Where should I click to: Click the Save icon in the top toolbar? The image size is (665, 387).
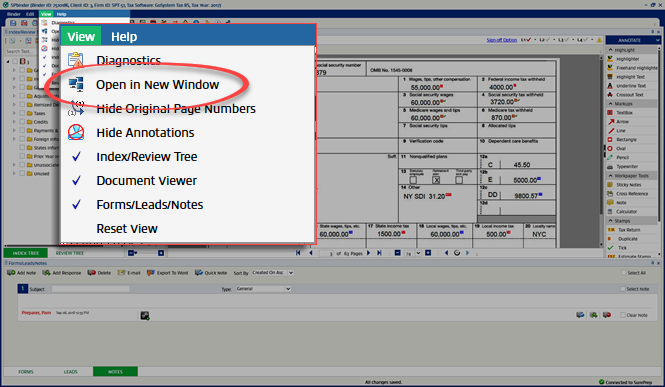tap(13, 23)
